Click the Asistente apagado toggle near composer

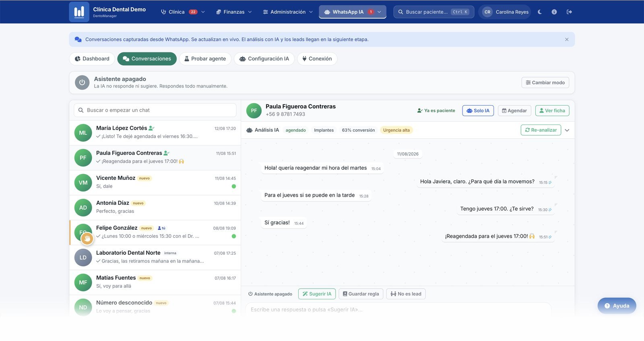pyautogui.click(x=270, y=294)
